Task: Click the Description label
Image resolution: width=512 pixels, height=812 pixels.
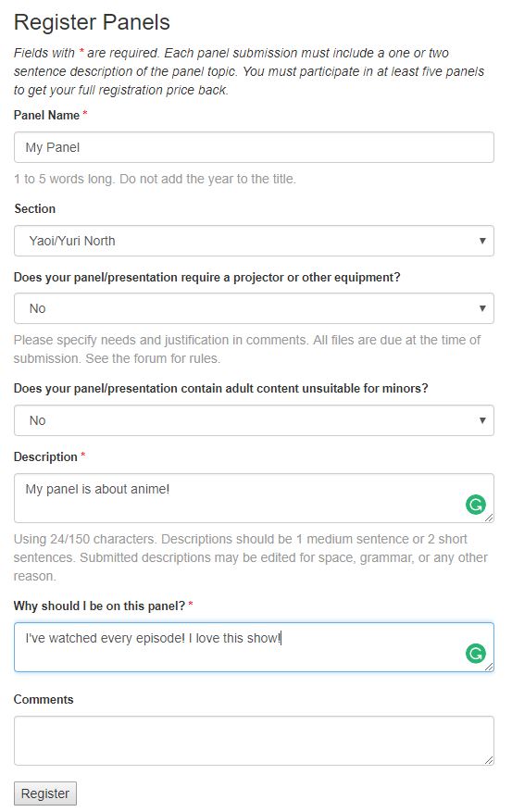Action: (x=45, y=456)
